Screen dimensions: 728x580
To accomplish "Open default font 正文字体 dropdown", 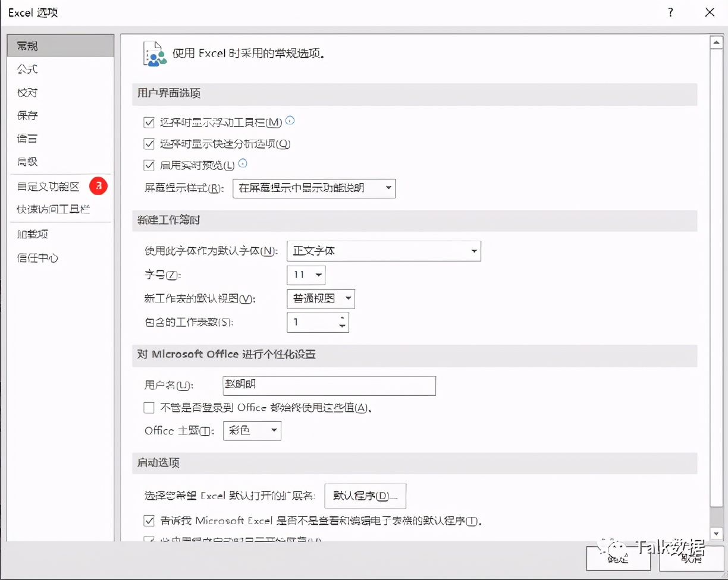I will point(384,251).
